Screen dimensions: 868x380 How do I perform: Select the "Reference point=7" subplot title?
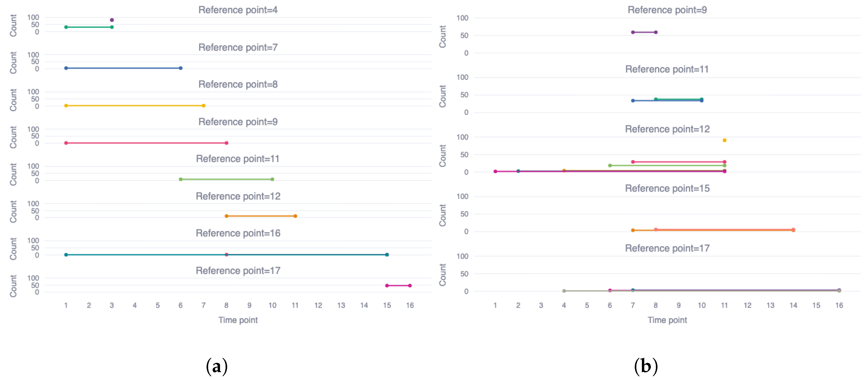click(x=238, y=47)
